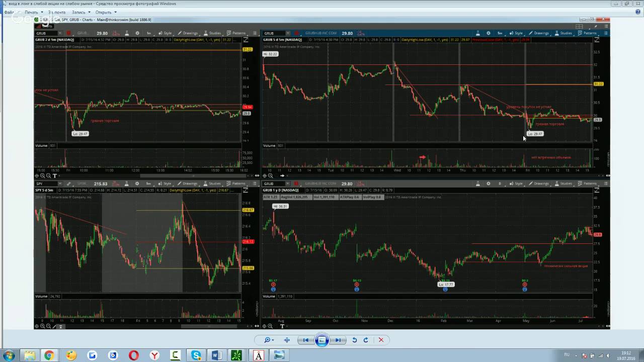Open the Открыть menu
The height and width of the screenshot is (362, 644).
tap(106, 12)
